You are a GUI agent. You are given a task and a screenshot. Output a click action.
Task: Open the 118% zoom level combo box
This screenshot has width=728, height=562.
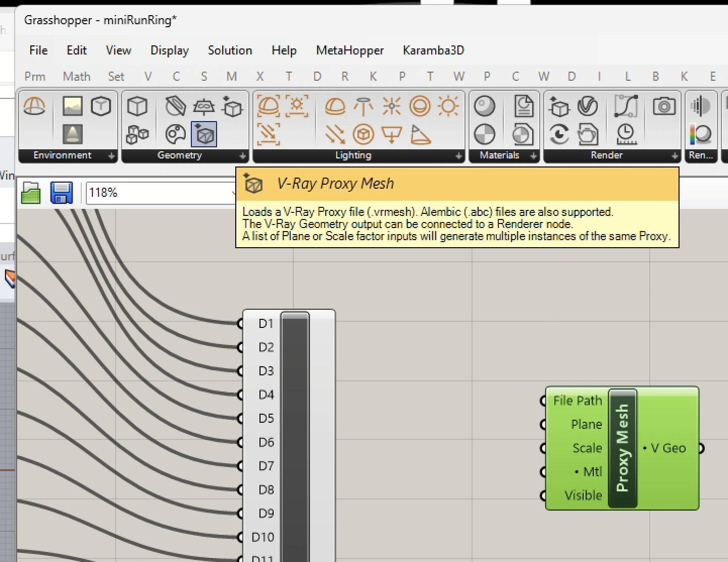162,193
